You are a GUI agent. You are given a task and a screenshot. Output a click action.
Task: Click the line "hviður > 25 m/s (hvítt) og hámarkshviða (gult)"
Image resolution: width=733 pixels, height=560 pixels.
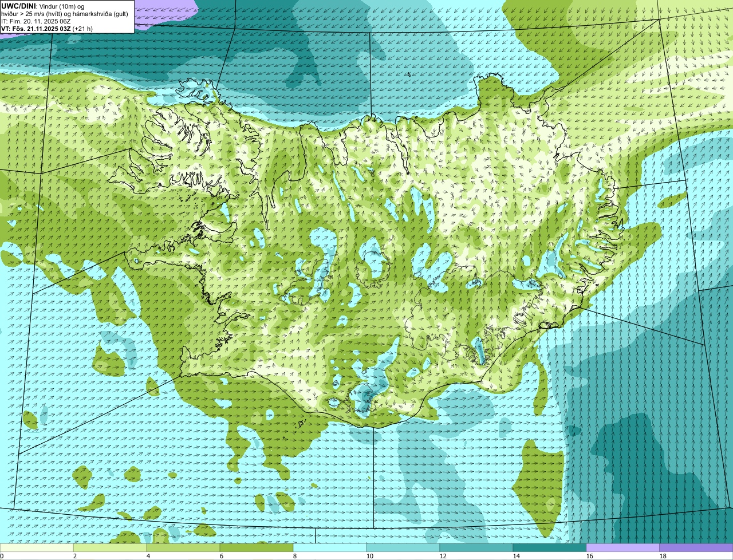point(65,13)
